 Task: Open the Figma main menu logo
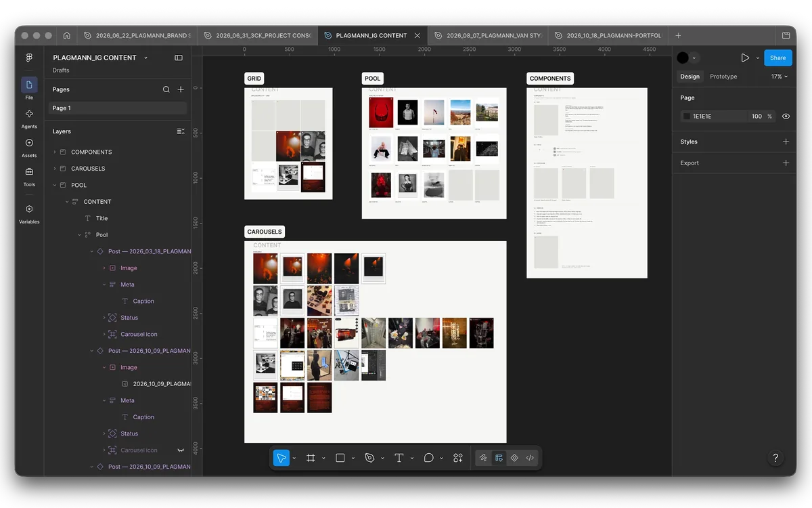coord(29,58)
